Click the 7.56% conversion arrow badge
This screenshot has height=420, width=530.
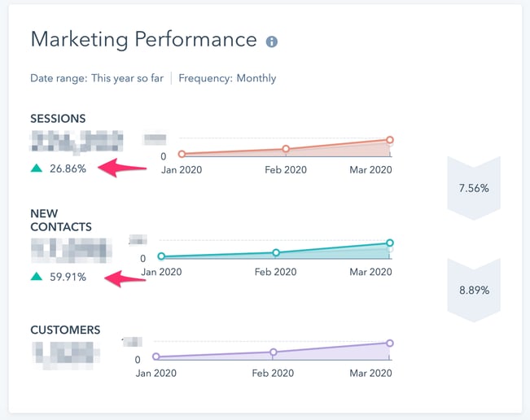474,188
